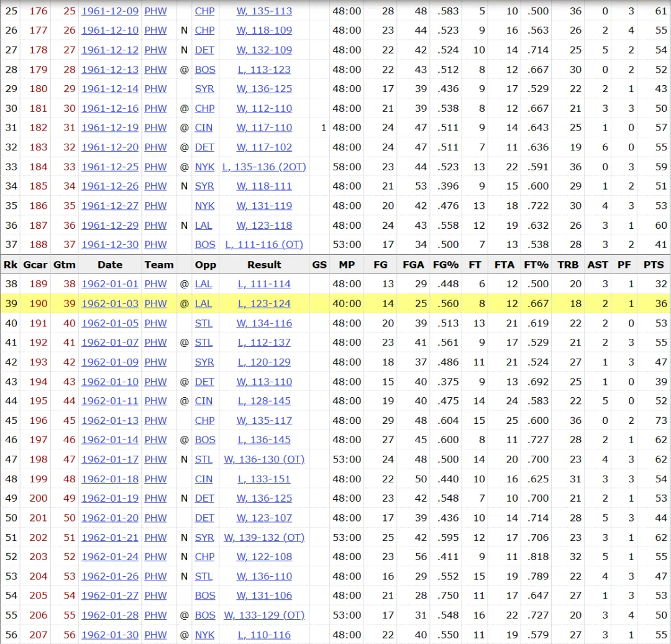The height and width of the screenshot is (644, 671).
Task: Sort table by FT% column header
Action: (x=536, y=265)
